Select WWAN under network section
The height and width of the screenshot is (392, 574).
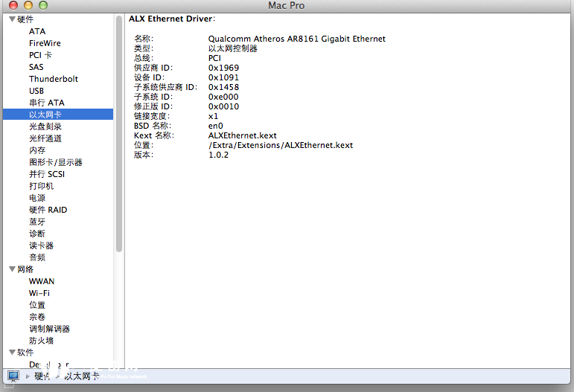41,281
